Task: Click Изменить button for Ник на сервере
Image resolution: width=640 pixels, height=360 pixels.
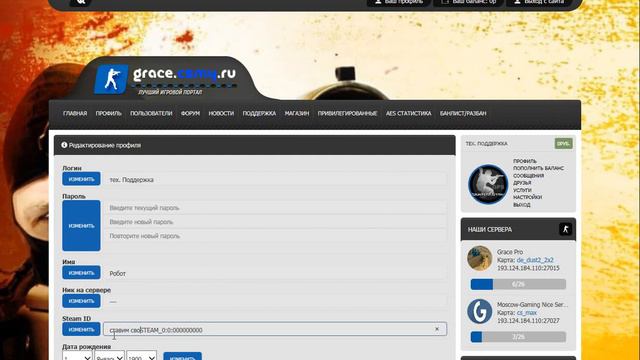Action: [81, 301]
